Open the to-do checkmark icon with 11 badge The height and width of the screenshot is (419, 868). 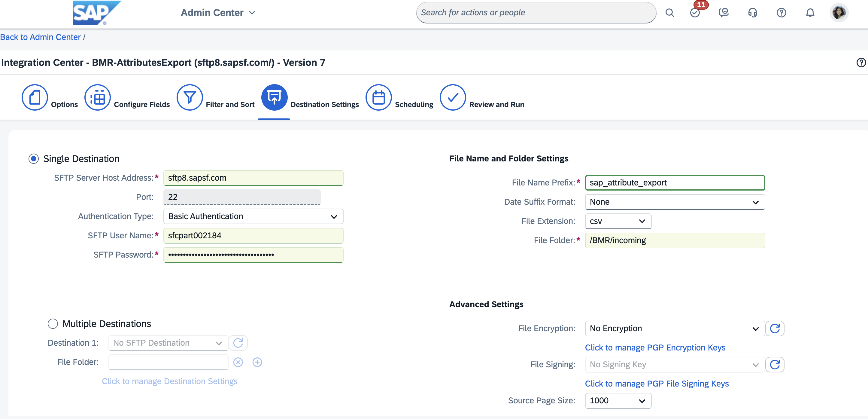pyautogui.click(x=695, y=13)
